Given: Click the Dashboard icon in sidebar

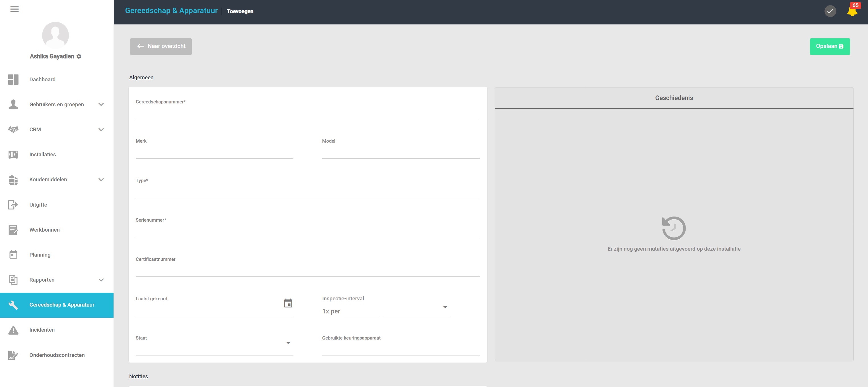Looking at the screenshot, I should (x=13, y=80).
